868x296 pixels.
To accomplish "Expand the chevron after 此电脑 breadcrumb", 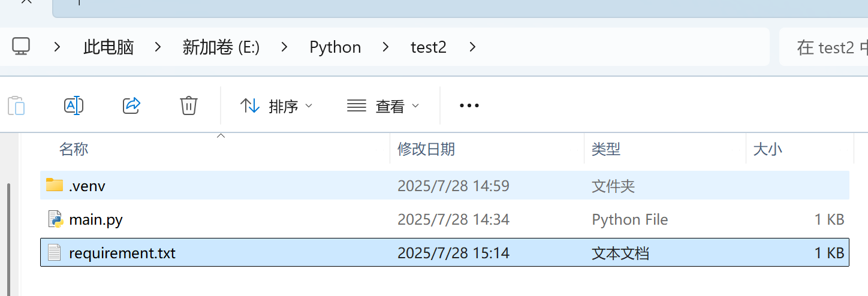I will 158,47.
